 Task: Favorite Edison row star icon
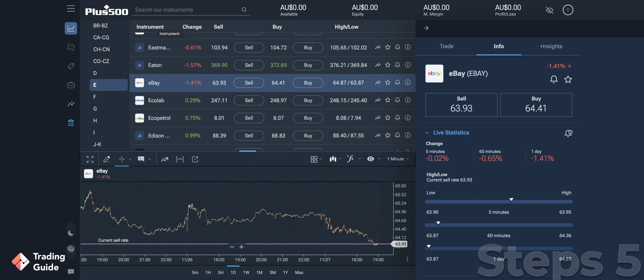point(387,135)
